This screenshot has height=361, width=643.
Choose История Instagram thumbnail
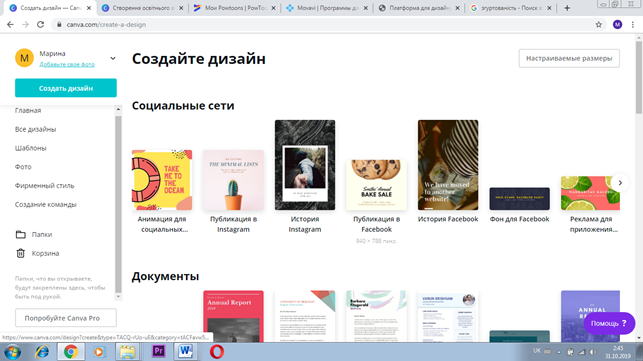[x=305, y=165]
